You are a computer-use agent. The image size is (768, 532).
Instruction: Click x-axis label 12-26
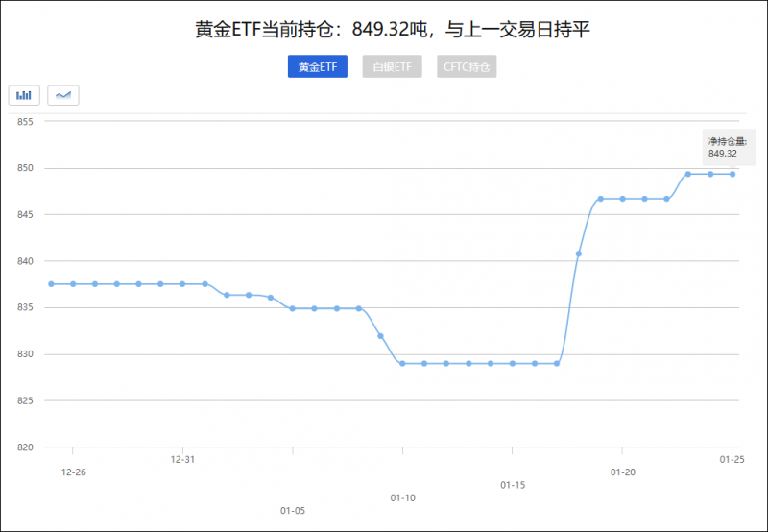click(x=74, y=472)
